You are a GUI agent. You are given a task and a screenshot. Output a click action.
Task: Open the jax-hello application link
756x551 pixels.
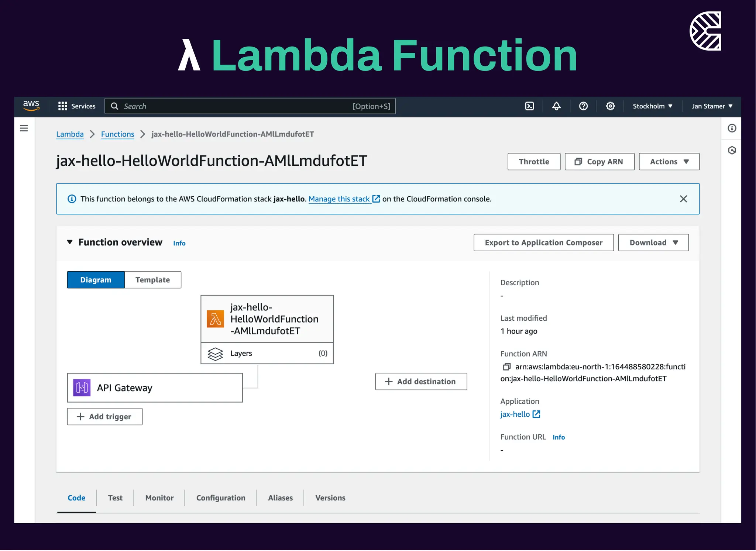click(520, 414)
